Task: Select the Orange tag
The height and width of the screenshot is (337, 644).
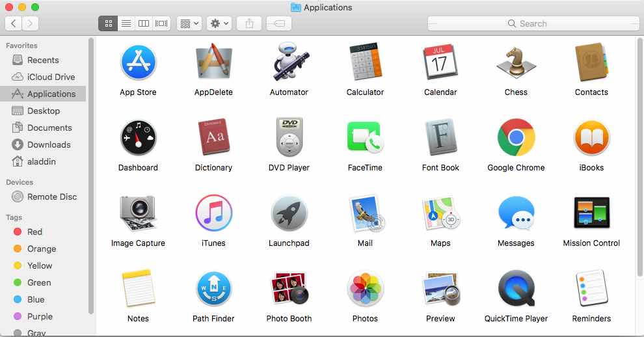Action: [43, 249]
